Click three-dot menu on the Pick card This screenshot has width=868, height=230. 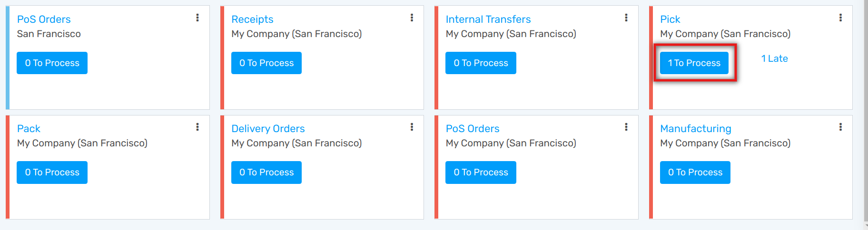tap(840, 18)
